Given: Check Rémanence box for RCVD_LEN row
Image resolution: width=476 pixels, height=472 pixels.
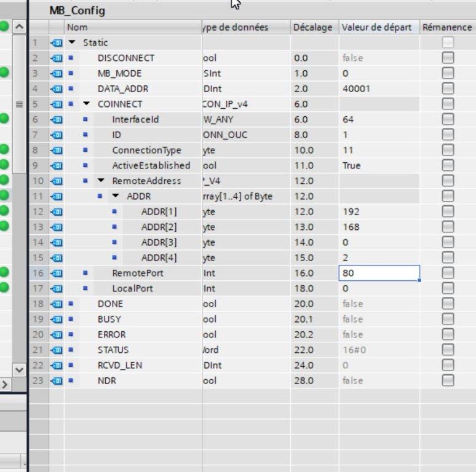Looking at the screenshot, I should pyautogui.click(x=447, y=365).
